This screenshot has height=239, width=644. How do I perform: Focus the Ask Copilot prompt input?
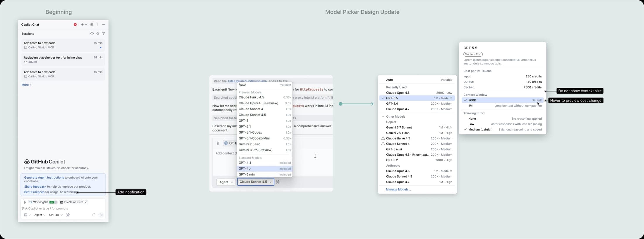click(x=63, y=209)
